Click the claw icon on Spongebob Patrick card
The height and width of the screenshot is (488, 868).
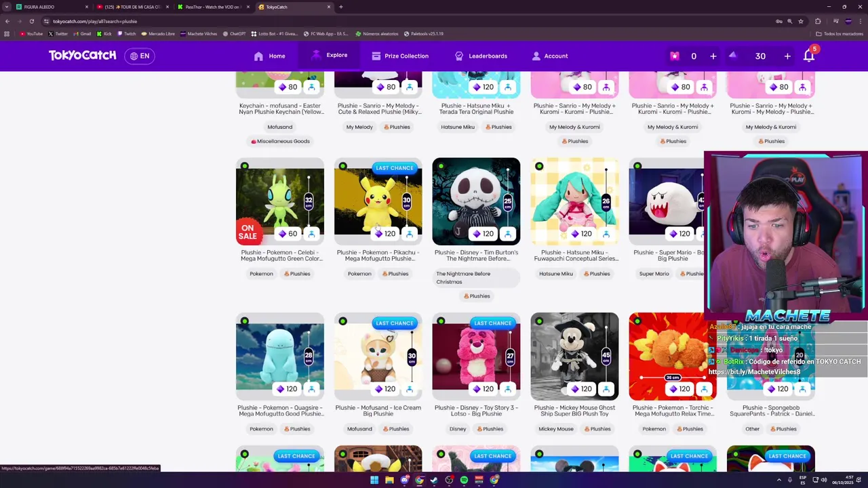(803, 389)
